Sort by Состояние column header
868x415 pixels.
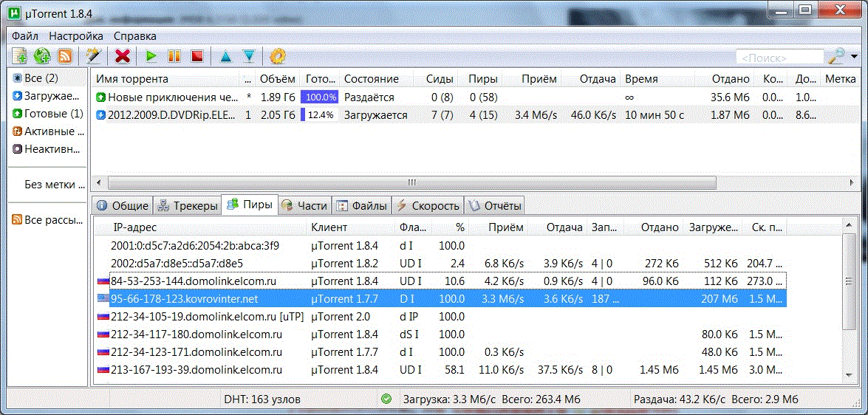coord(376,79)
